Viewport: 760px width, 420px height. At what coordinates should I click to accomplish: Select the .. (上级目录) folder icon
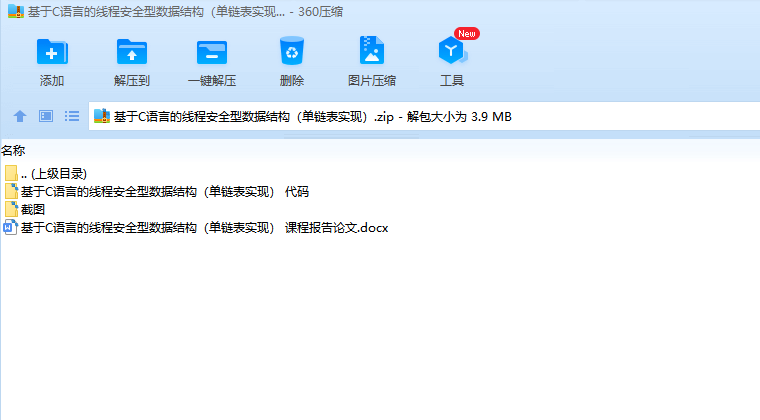[x=11, y=173]
